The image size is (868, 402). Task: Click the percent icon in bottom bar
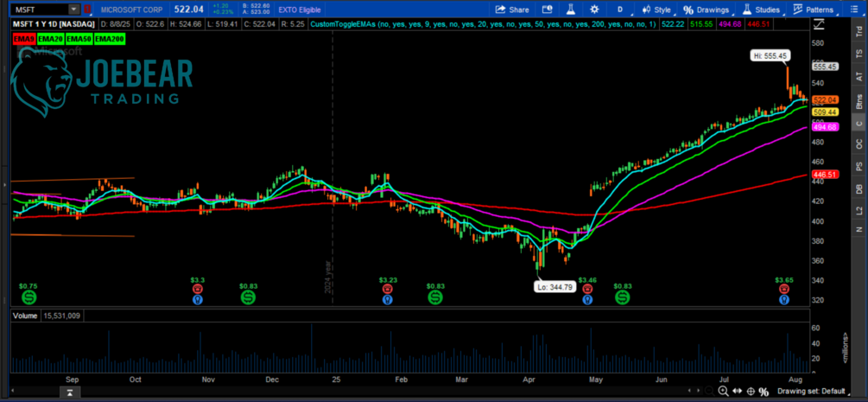[764, 392]
